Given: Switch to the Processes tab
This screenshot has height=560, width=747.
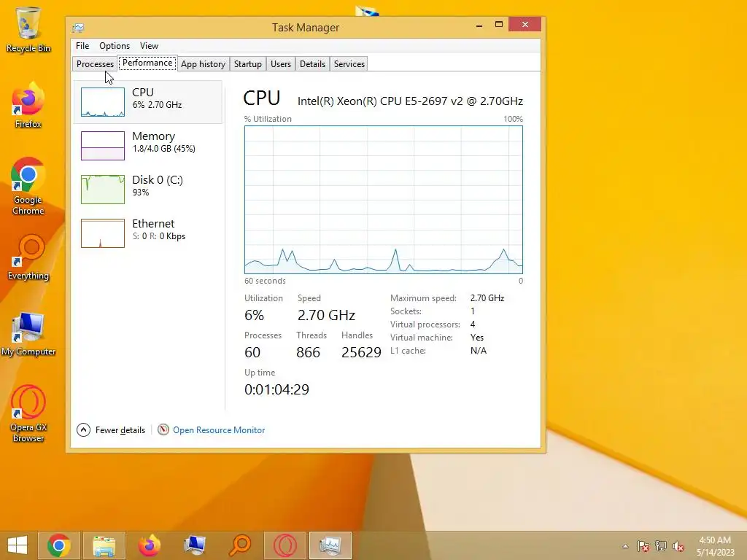Looking at the screenshot, I should 96,64.
